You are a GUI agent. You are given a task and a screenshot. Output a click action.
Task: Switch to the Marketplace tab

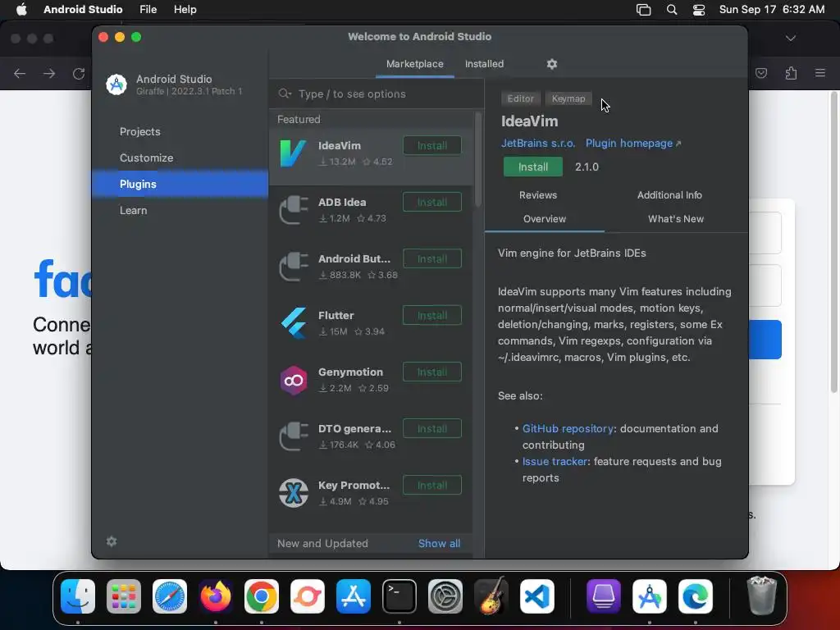414,64
